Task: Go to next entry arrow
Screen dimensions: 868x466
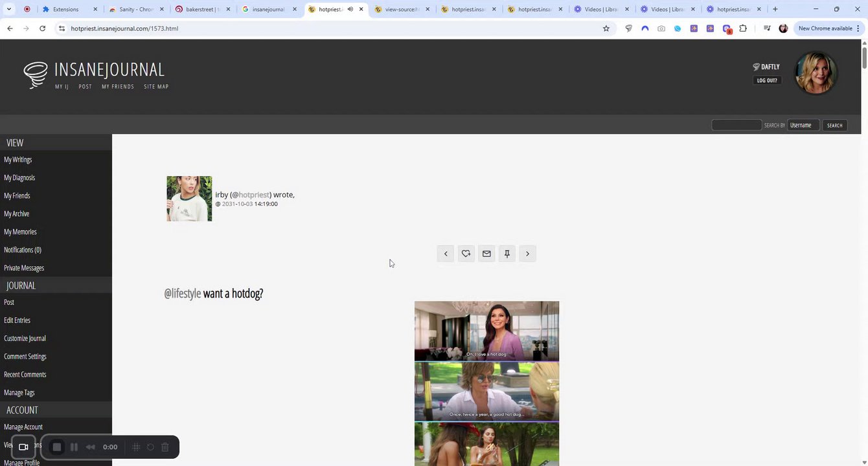Action: point(527,254)
